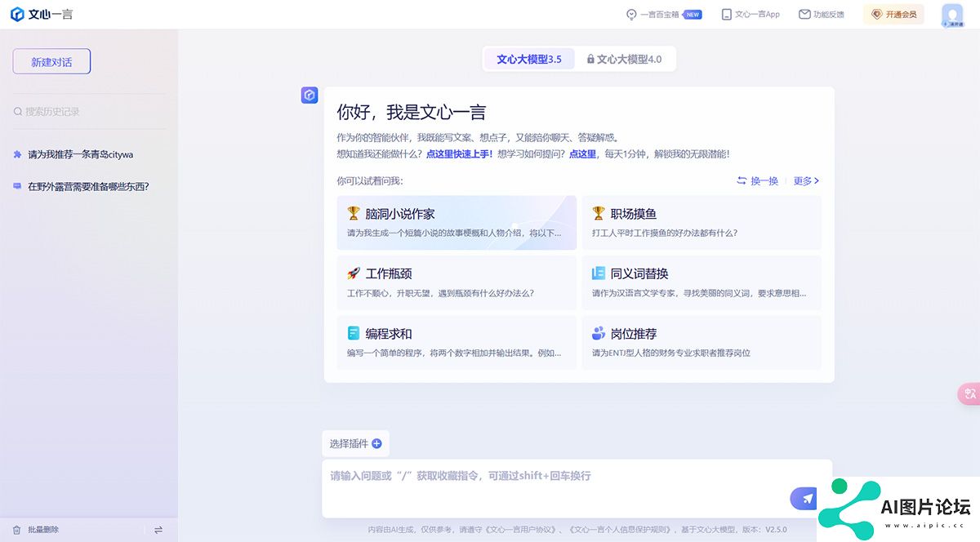Screen dimensions: 980x542
Task: Click document icon on 编程求和 card
Action: [x=354, y=333]
